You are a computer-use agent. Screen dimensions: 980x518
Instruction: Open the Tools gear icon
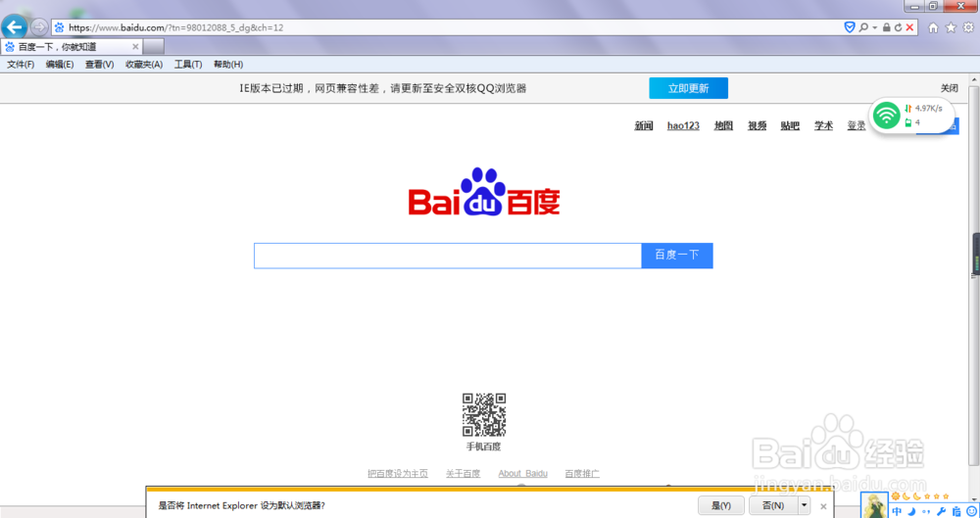[x=968, y=27]
